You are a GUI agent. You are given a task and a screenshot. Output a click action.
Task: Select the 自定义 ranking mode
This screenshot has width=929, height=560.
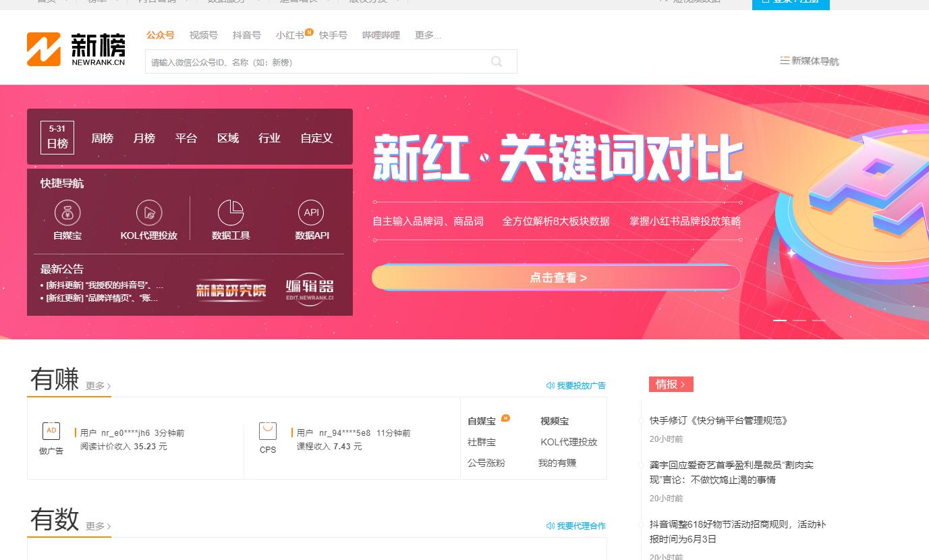point(316,138)
